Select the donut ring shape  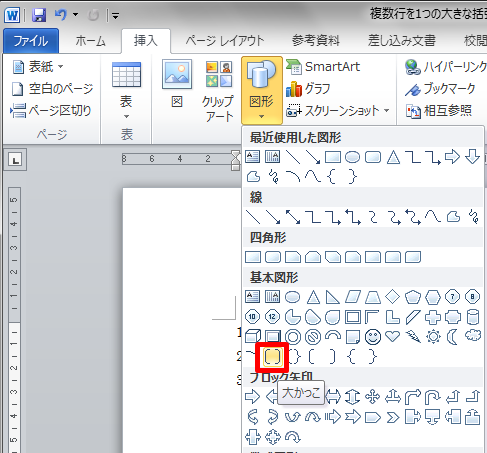click(293, 337)
